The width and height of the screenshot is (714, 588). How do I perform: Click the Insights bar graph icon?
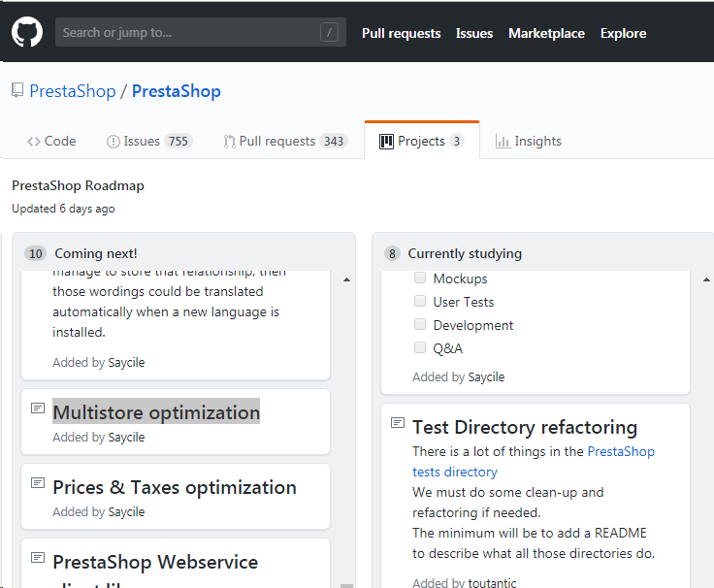click(503, 142)
